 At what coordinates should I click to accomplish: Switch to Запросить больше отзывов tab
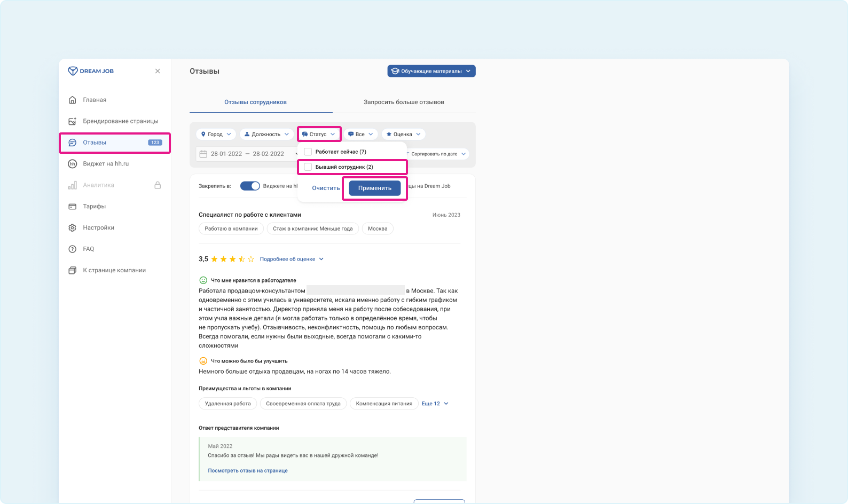point(404,102)
